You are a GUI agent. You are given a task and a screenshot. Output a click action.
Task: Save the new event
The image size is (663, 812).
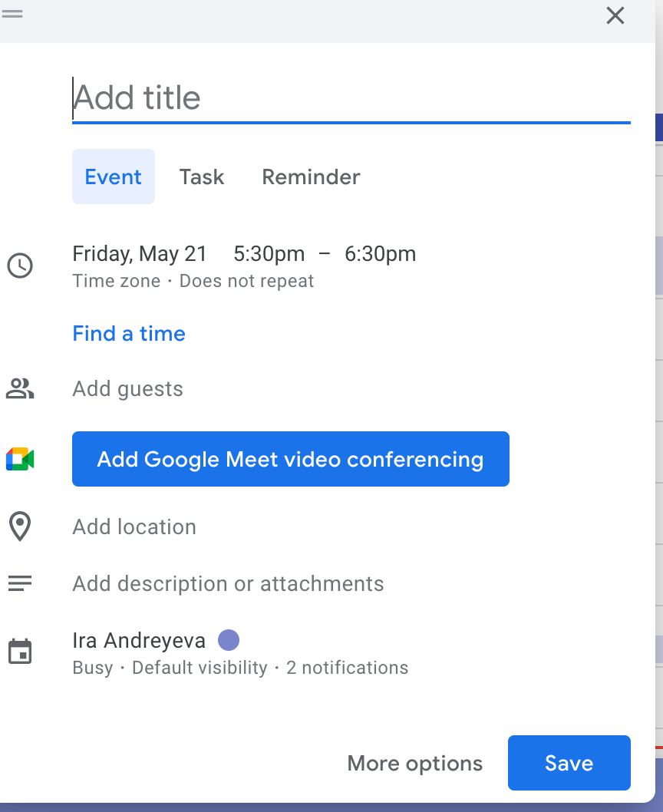[569, 763]
